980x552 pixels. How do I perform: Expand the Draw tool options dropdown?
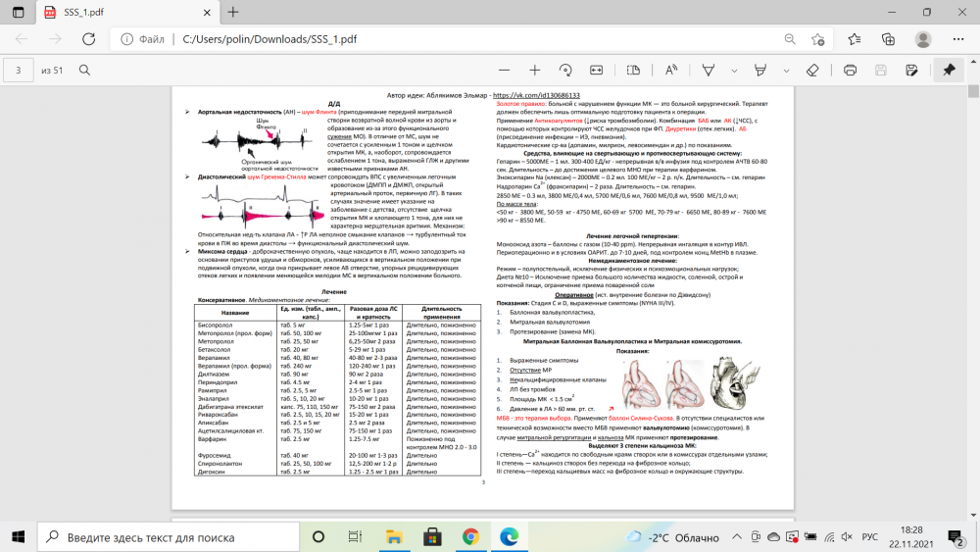pos(733,71)
